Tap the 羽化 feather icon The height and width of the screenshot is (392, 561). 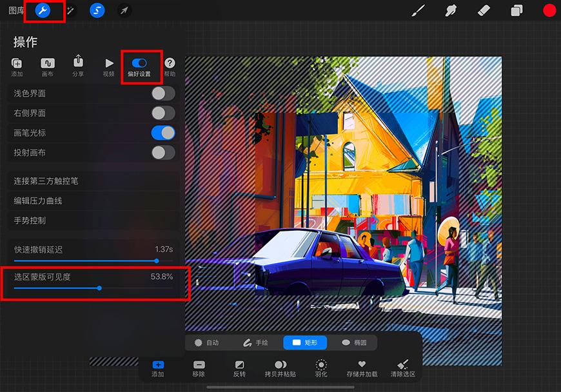[321, 369]
